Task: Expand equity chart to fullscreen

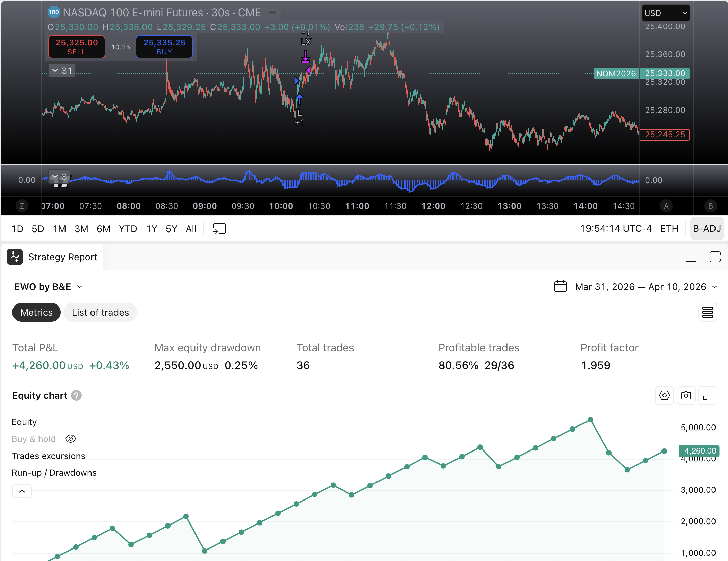Action: (x=707, y=395)
